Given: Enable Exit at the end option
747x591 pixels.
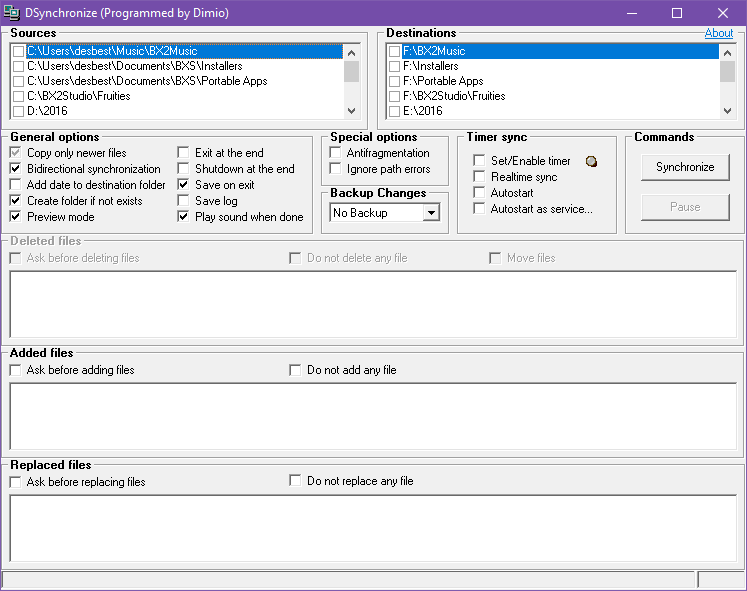Looking at the screenshot, I should coord(183,153).
